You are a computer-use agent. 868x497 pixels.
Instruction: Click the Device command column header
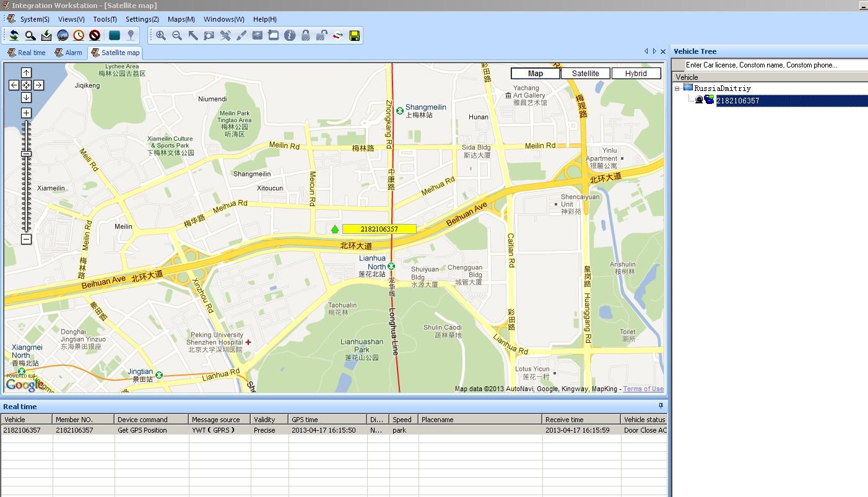point(152,419)
